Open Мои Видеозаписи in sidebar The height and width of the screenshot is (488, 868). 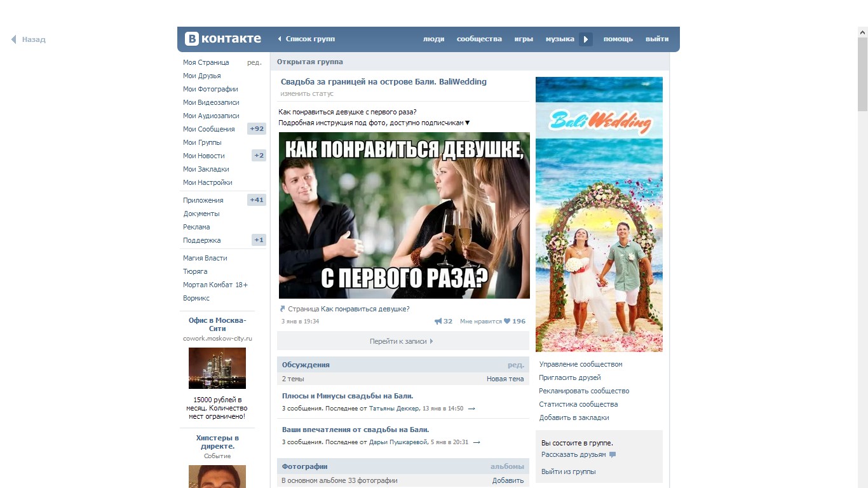211,102
